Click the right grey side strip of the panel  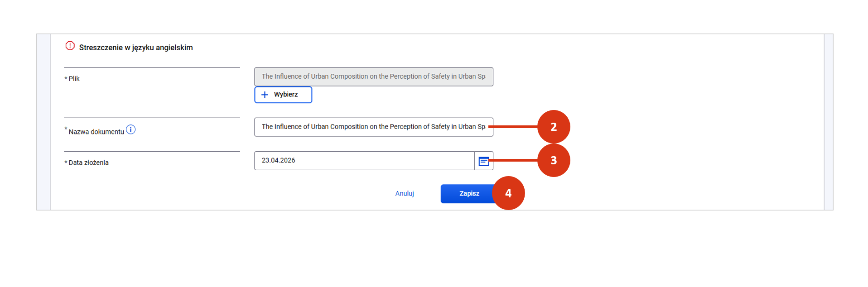point(828,122)
